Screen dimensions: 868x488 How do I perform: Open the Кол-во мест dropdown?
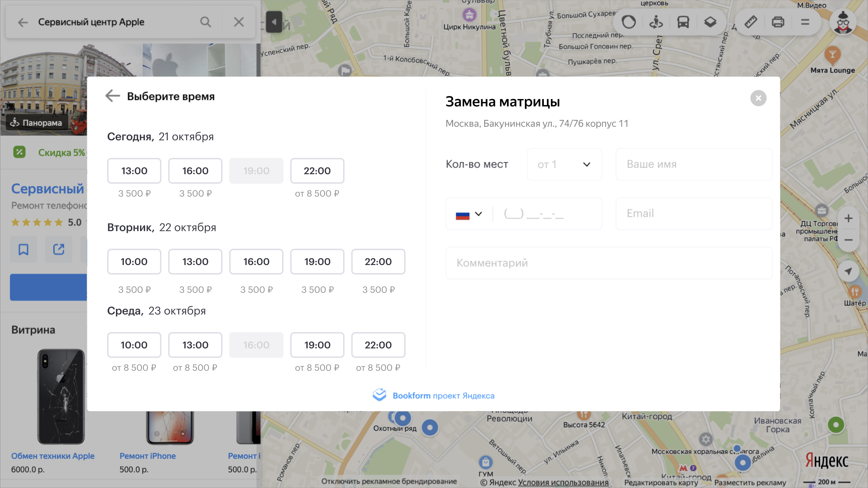point(565,164)
